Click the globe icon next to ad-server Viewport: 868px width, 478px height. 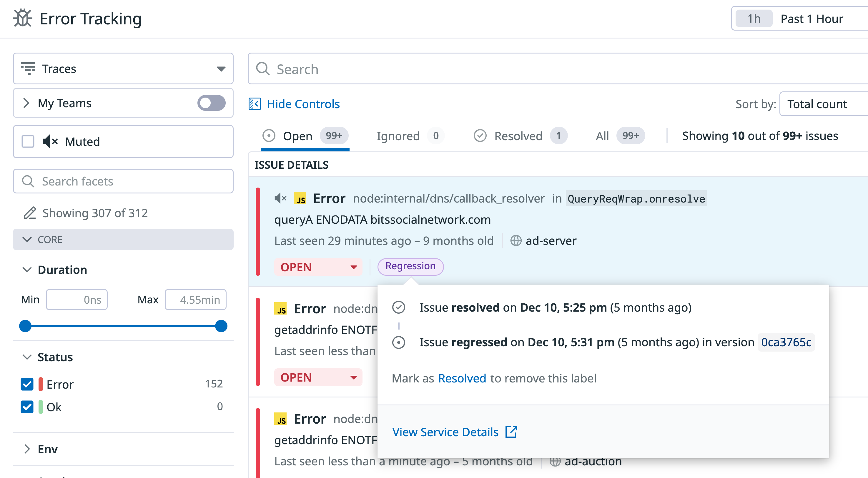click(516, 241)
